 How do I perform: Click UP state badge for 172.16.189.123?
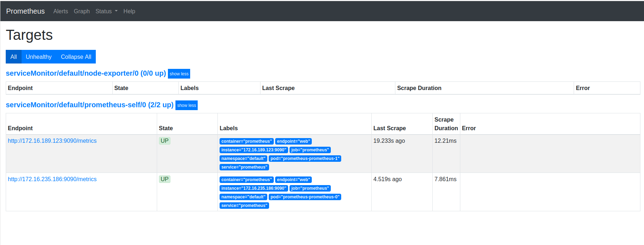coord(165,141)
